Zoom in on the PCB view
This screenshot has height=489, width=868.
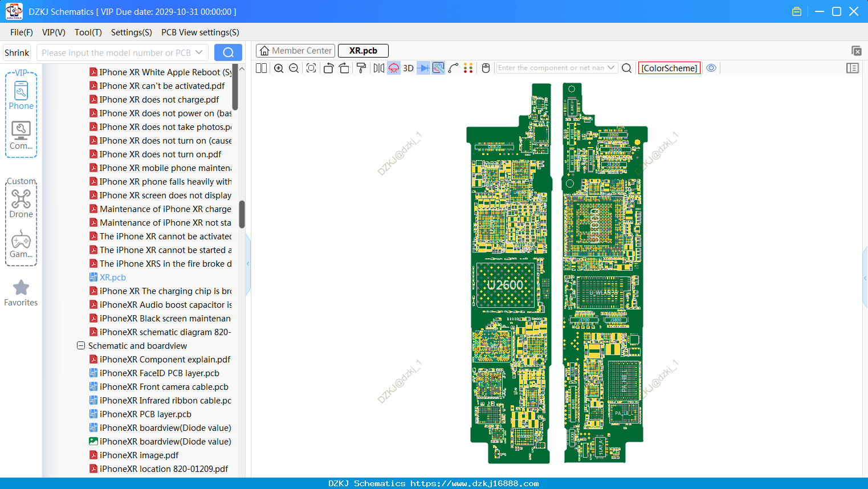[279, 68]
